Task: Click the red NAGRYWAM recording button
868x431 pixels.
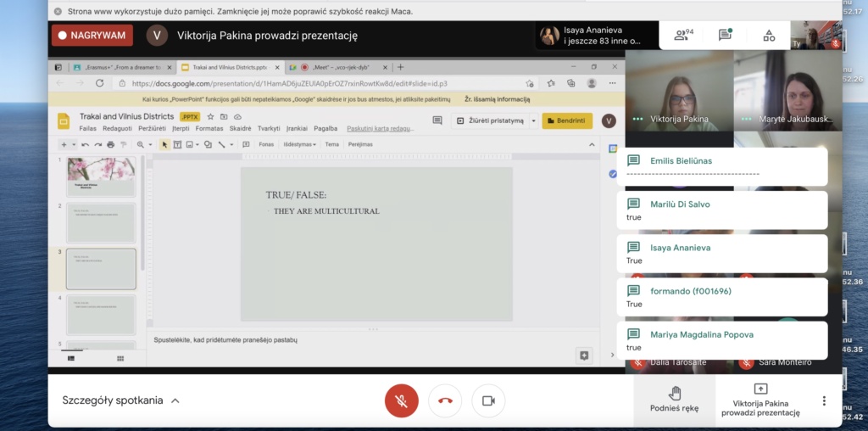Action: tap(92, 36)
